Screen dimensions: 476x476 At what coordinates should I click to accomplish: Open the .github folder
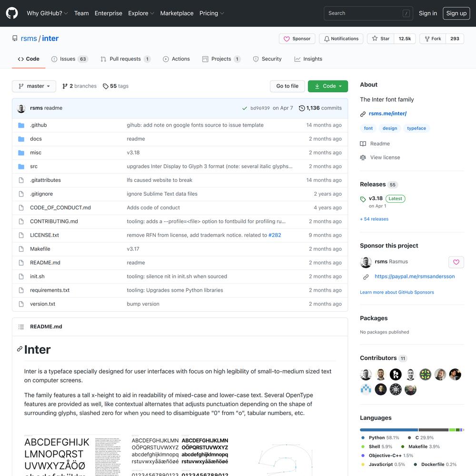pyautogui.click(x=38, y=125)
